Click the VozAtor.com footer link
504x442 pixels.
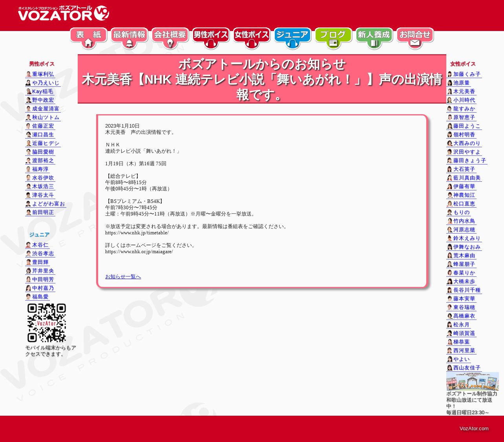(474, 428)
